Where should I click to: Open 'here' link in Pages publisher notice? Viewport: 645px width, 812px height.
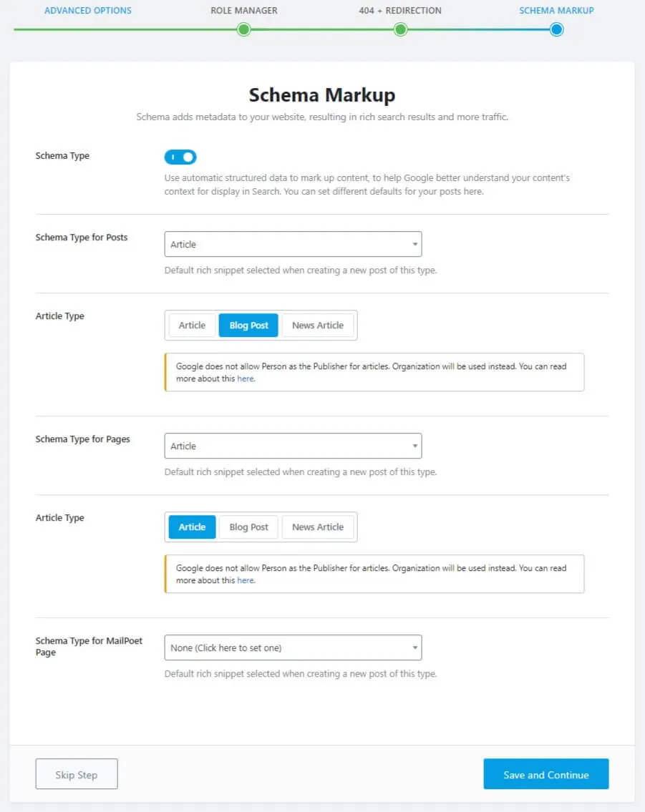point(246,581)
